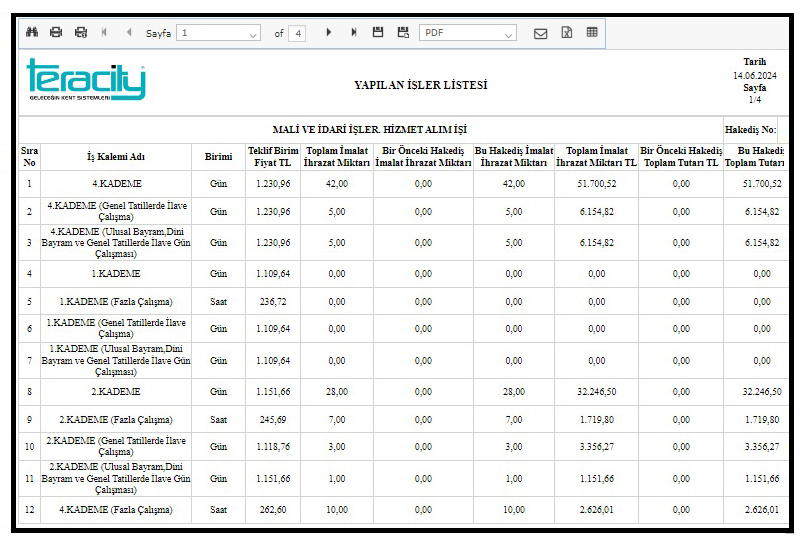Click 2.KADEME (Fazla Çalışma) row name
This screenshot has height=544, width=805.
pos(116,420)
